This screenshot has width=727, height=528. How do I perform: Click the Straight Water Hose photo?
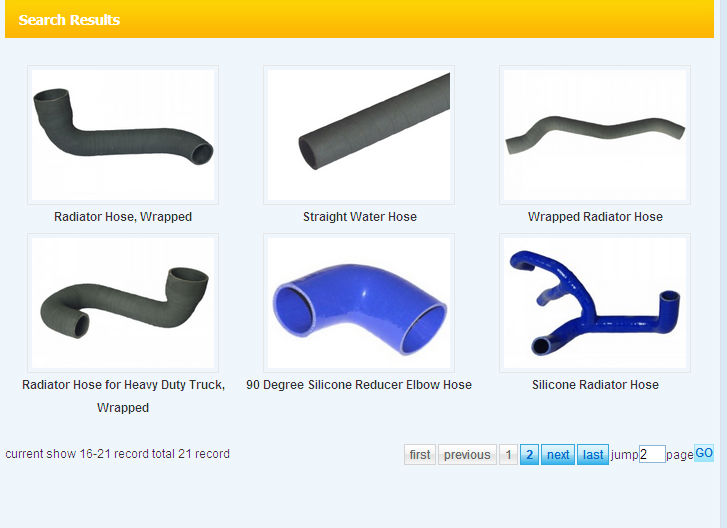click(359, 135)
